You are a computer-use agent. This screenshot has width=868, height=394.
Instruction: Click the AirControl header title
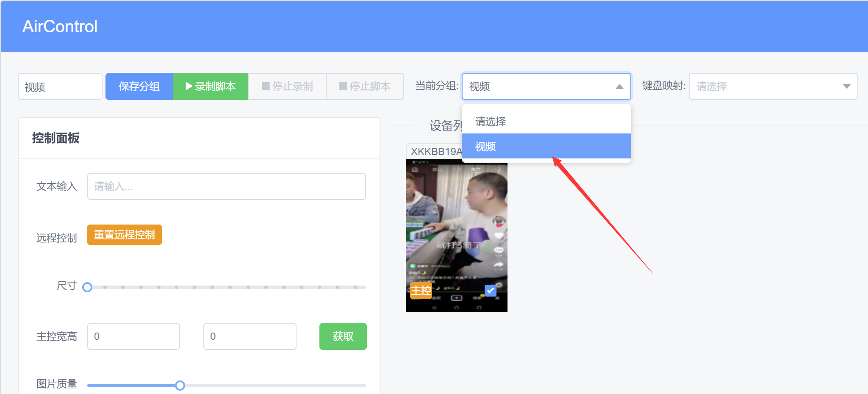(60, 26)
